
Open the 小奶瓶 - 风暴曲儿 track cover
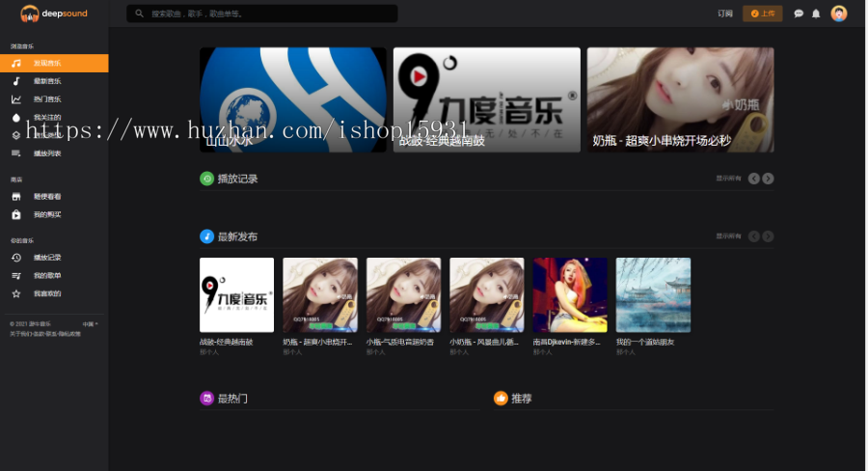tap(487, 294)
